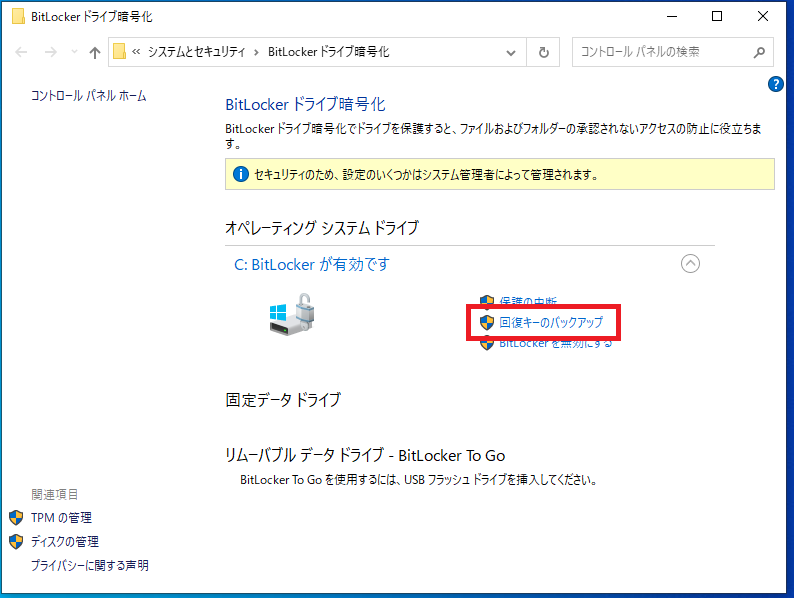Viewport: 794px width, 598px height.
Task: Click 回復キーのバックアップ link
Action: 551,323
